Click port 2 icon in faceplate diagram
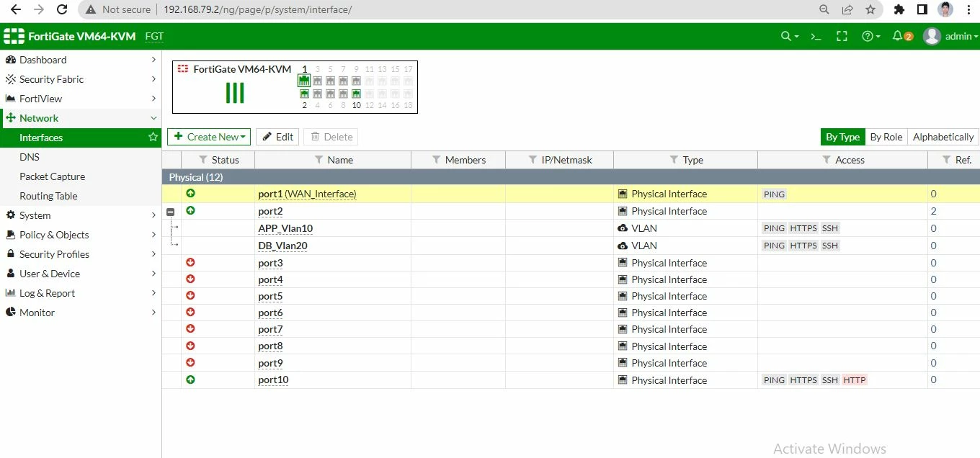Image resolution: width=980 pixels, height=458 pixels. click(304, 94)
